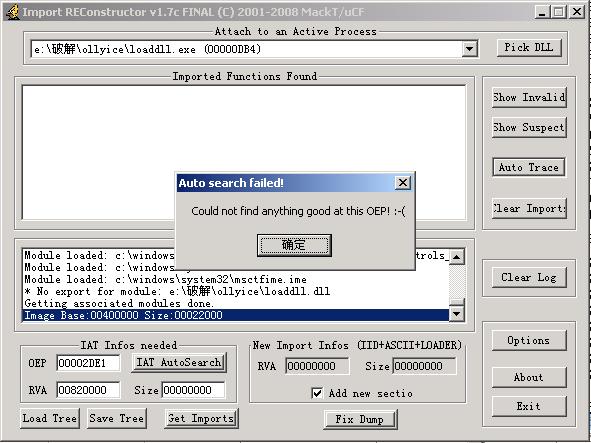
Task: Click the New Import Infos RVA field
Action: [x=317, y=366]
